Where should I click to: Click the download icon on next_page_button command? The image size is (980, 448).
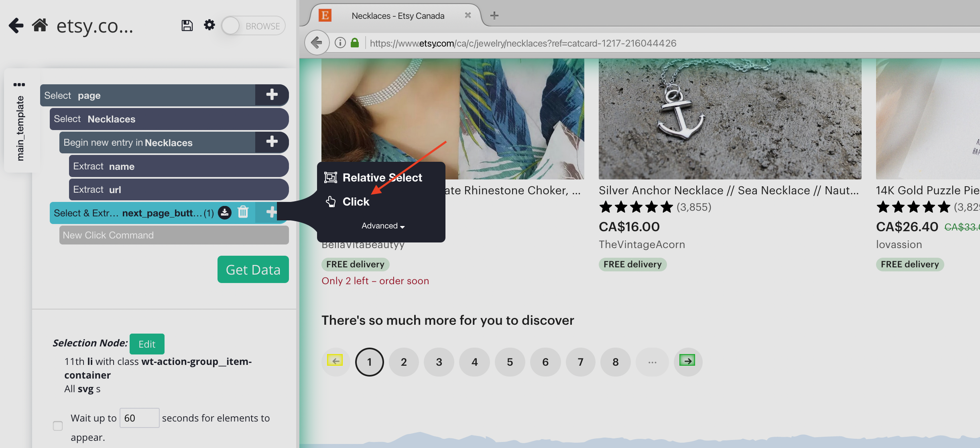[225, 212]
